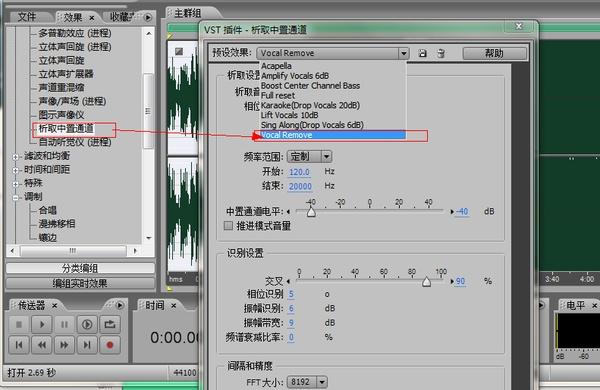Open the 频率范围 dropdown set to 定制
This screenshot has height=390, width=600.
click(326, 156)
